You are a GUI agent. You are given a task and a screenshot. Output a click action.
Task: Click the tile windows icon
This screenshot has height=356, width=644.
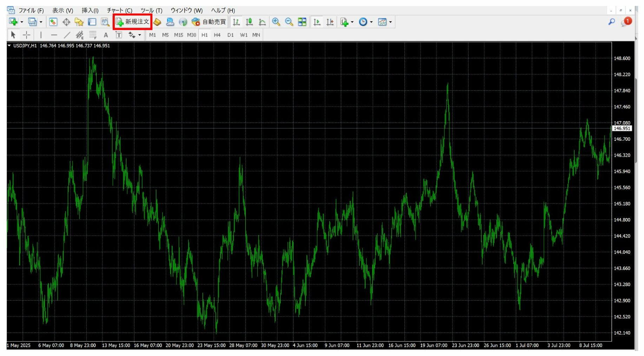[302, 22]
